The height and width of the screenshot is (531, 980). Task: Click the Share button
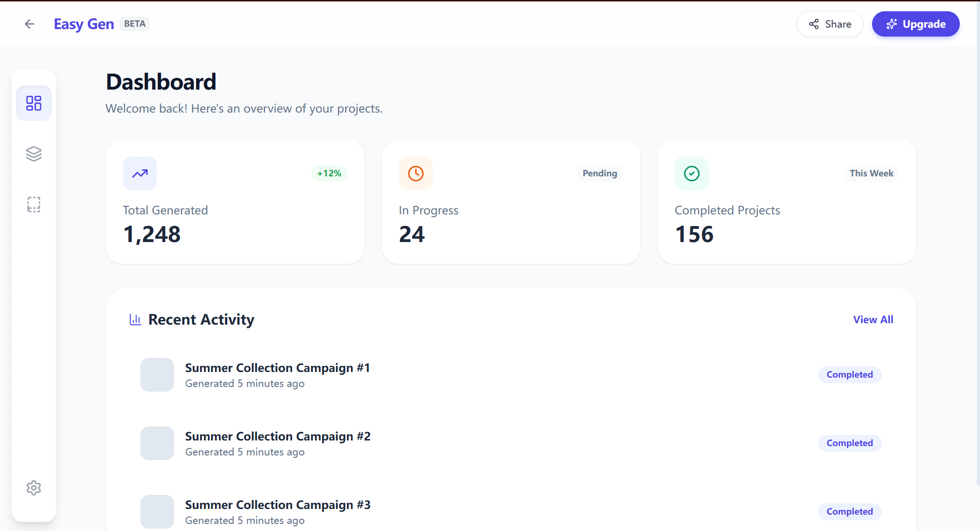[x=830, y=24]
